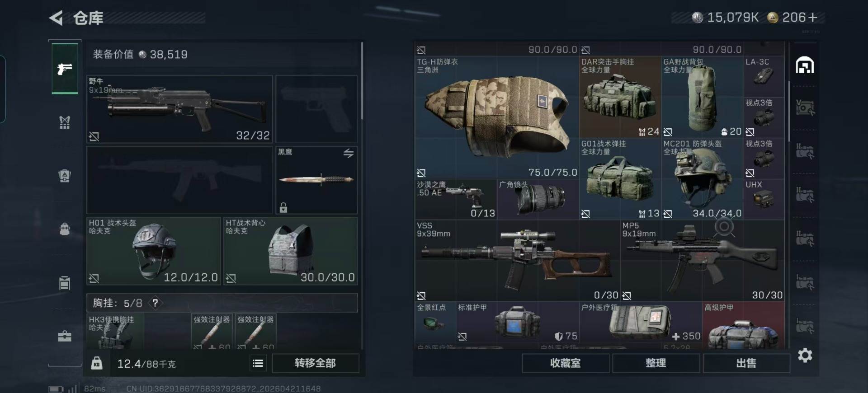The height and width of the screenshot is (393, 868).
Task: Click the settings gear icon
Action: (x=805, y=355)
